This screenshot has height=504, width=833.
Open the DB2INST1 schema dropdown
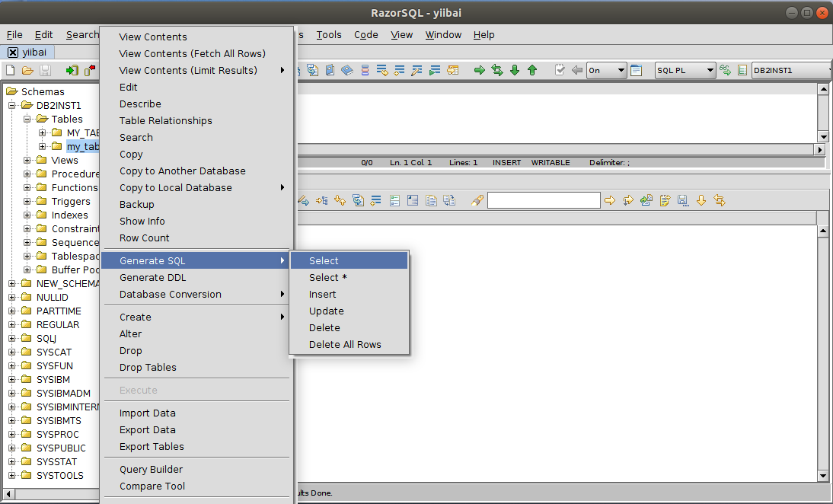point(792,70)
